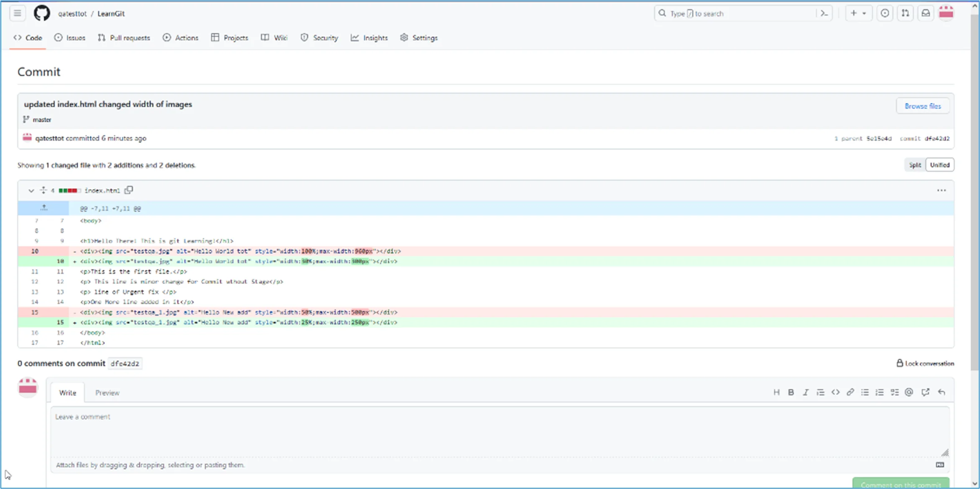Click the Leave a comment text area
Viewport: 980px width, 489px height.
click(x=500, y=430)
